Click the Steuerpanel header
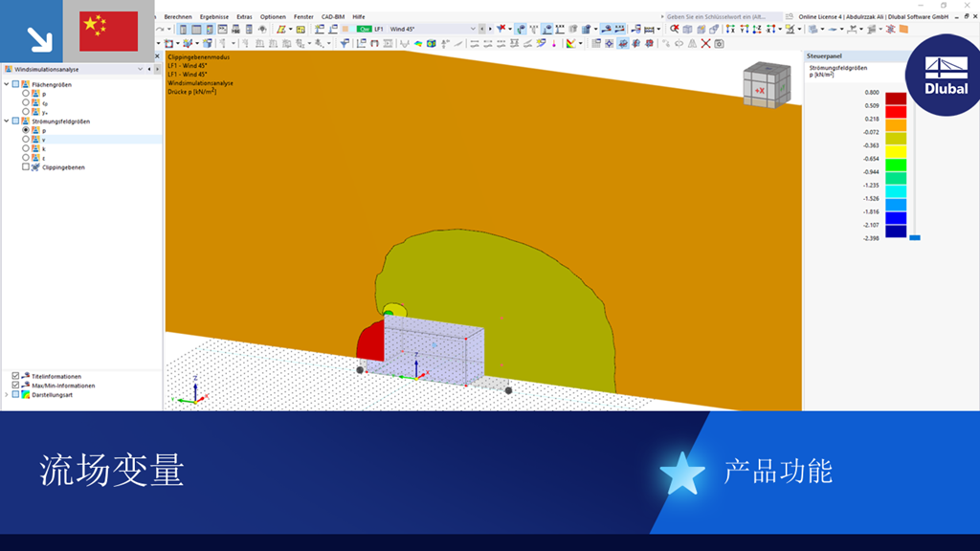 point(824,55)
